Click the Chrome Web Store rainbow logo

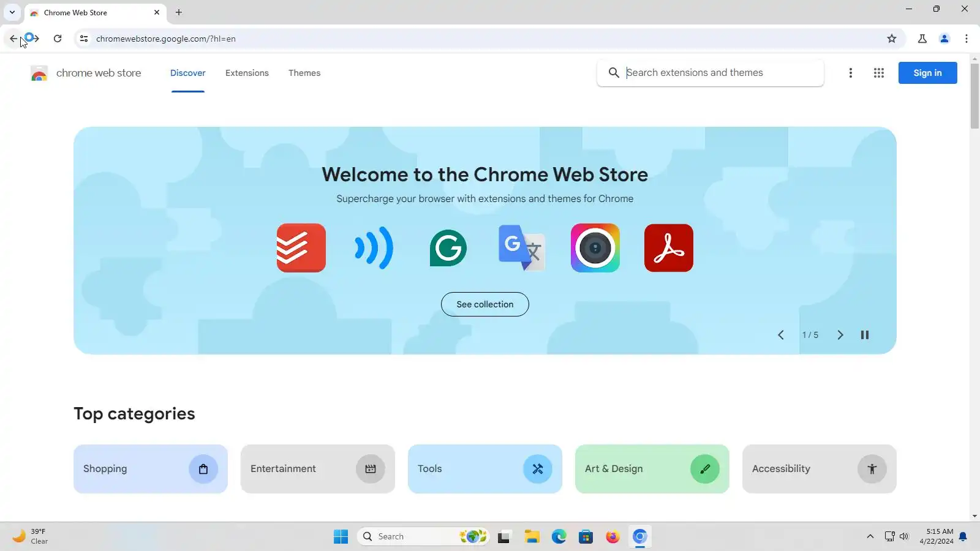tap(39, 73)
